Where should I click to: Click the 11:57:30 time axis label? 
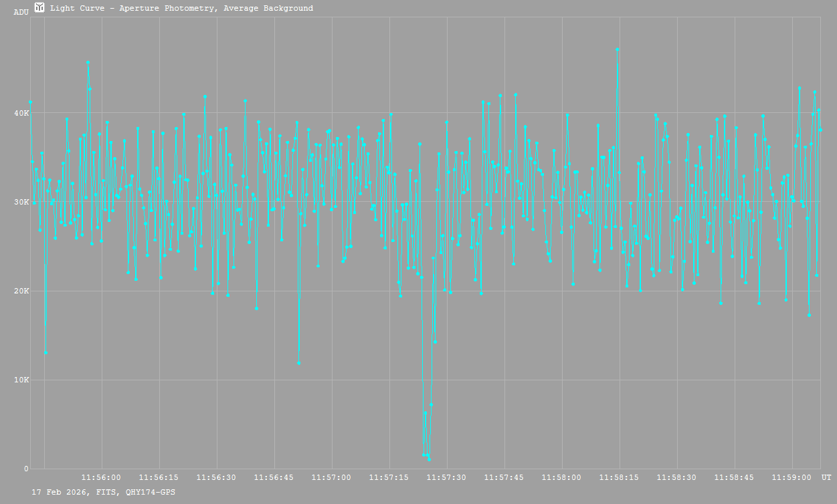[446, 477]
